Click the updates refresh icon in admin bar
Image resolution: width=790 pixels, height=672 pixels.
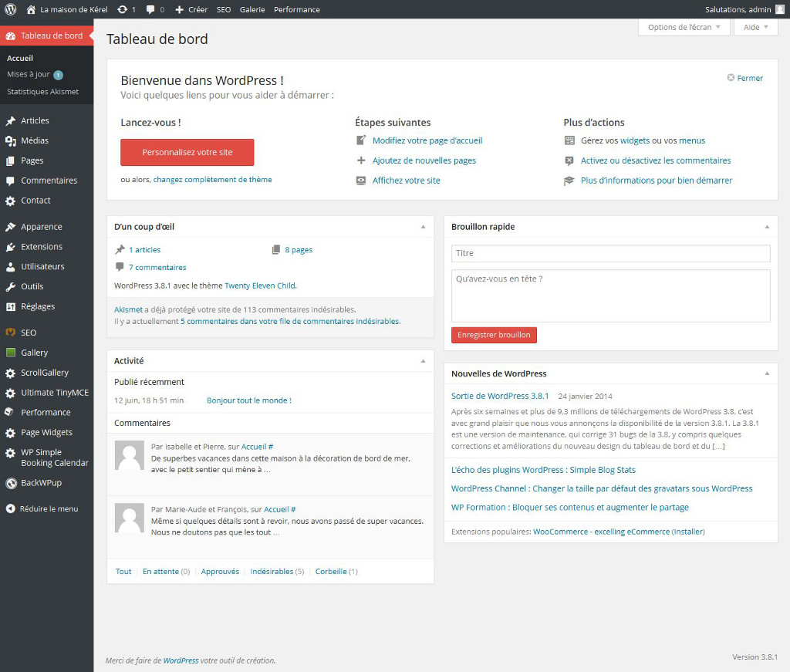pyautogui.click(x=122, y=9)
